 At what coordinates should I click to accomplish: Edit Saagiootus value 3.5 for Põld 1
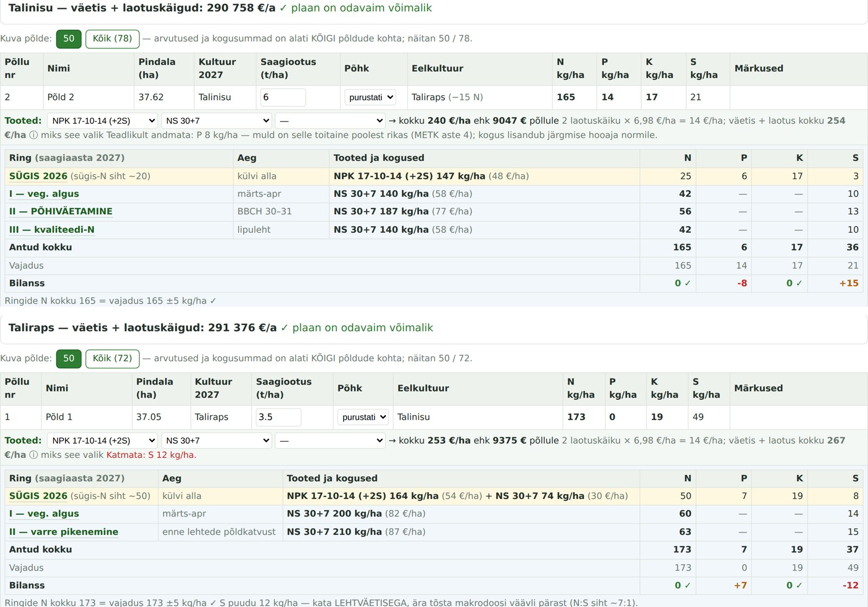point(279,417)
